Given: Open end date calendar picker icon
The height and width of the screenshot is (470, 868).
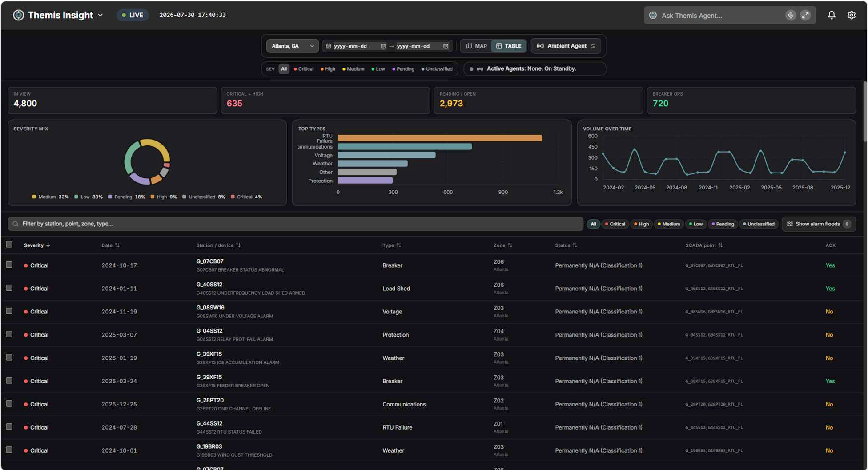Looking at the screenshot, I should point(446,46).
